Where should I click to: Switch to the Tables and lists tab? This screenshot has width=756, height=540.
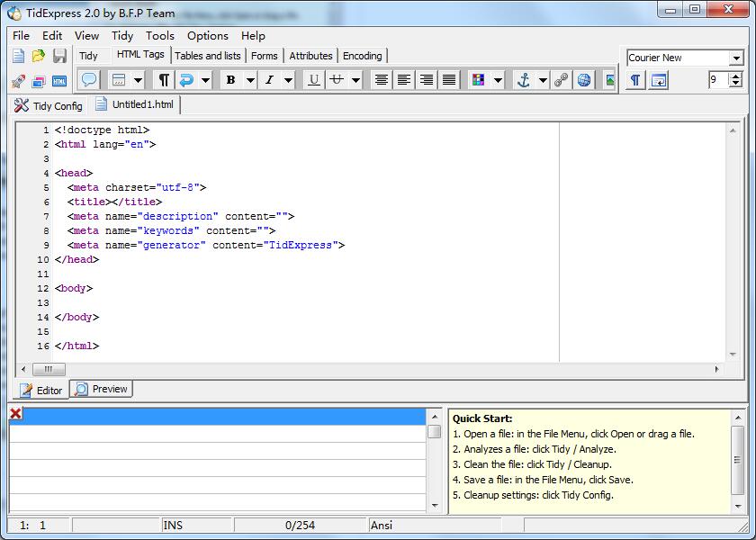(x=208, y=56)
